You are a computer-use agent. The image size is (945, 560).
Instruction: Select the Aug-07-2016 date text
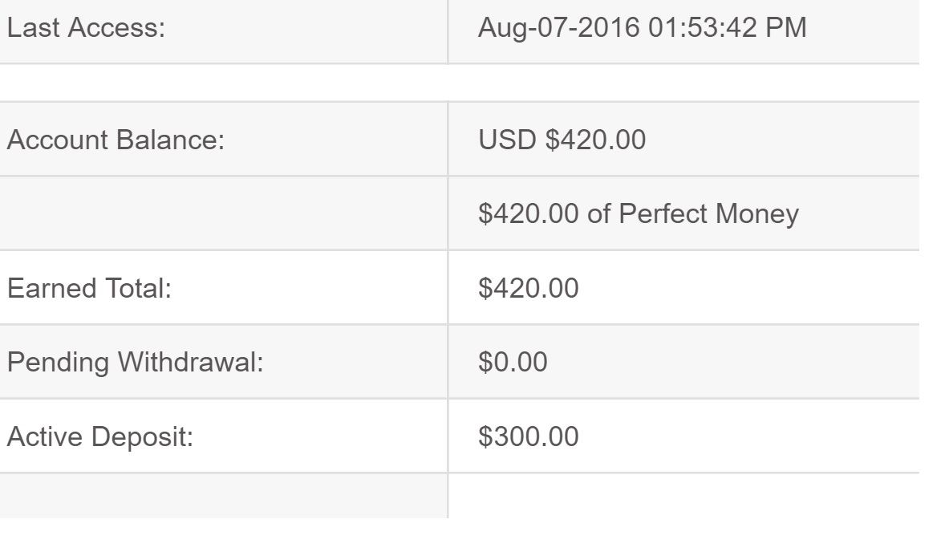coord(553,30)
